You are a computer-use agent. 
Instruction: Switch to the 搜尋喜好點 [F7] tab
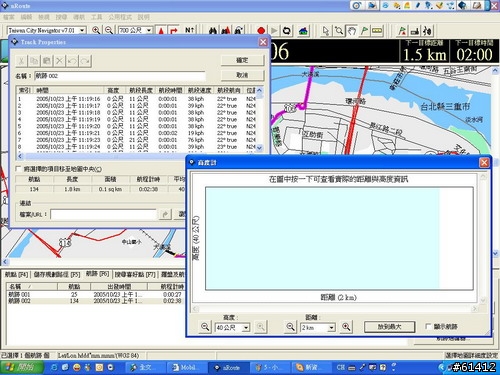(x=135, y=274)
